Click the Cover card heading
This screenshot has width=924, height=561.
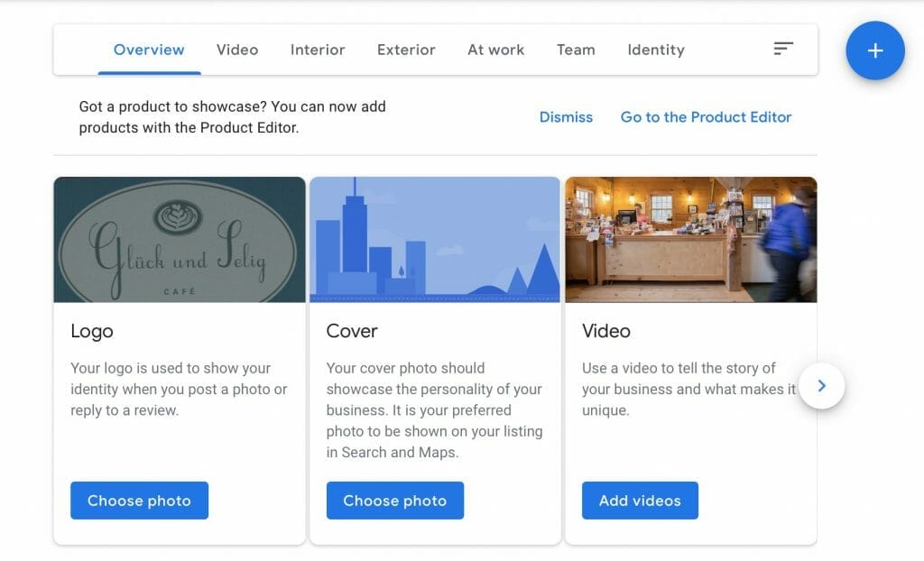pyautogui.click(x=352, y=331)
